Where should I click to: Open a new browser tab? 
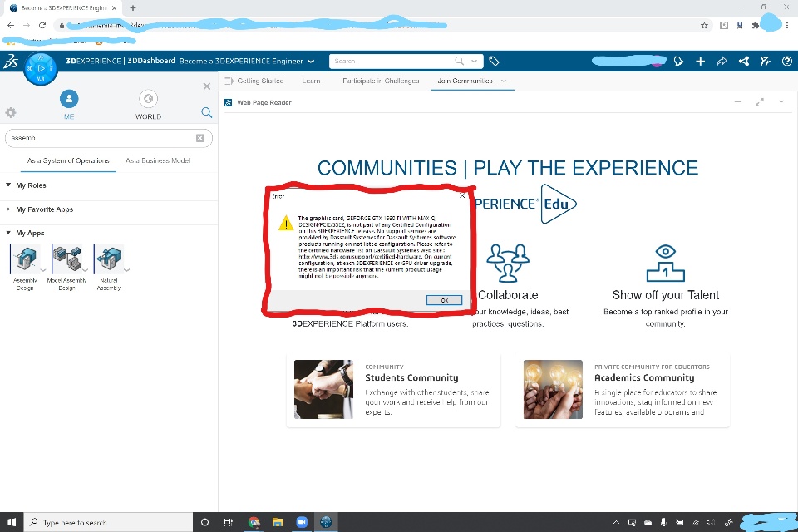point(133,8)
